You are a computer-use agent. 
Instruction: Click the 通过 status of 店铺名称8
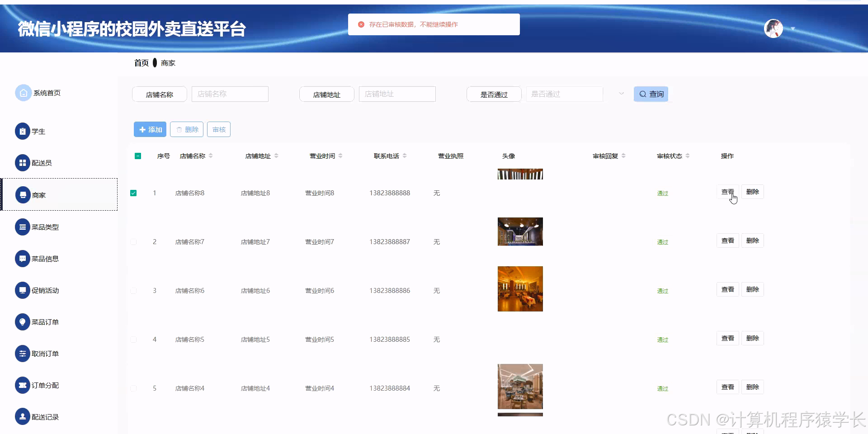pos(663,193)
